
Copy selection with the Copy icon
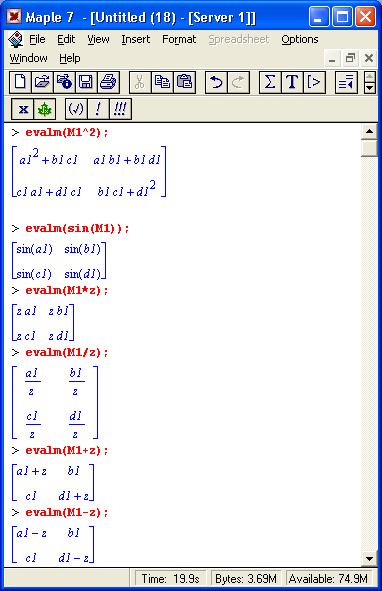[162, 82]
